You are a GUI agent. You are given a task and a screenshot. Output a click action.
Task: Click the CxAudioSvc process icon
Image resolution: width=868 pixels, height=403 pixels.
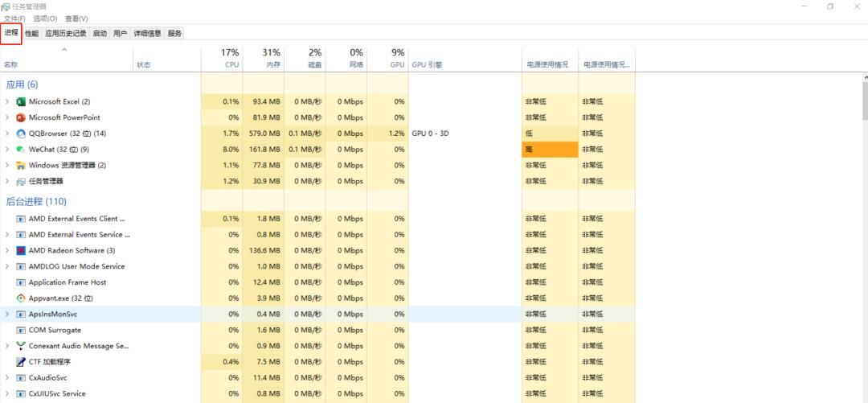pyautogui.click(x=21, y=377)
